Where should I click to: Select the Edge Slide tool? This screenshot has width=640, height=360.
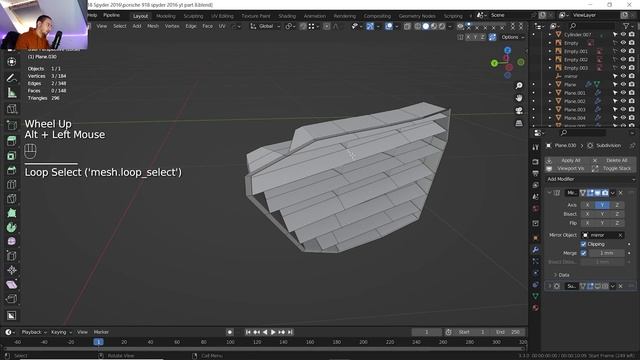click(12, 256)
